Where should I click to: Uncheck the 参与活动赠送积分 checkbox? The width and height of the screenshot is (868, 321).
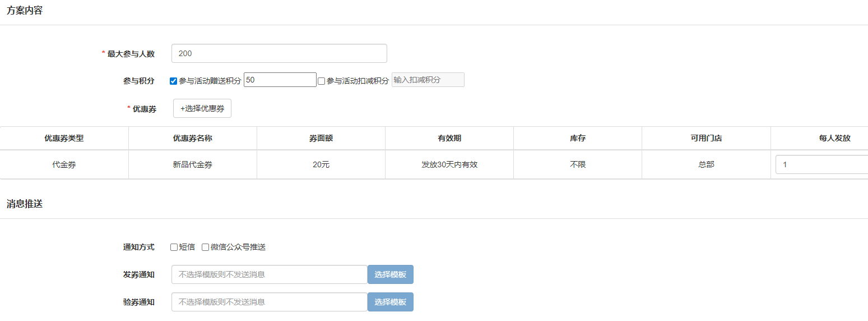tap(174, 81)
